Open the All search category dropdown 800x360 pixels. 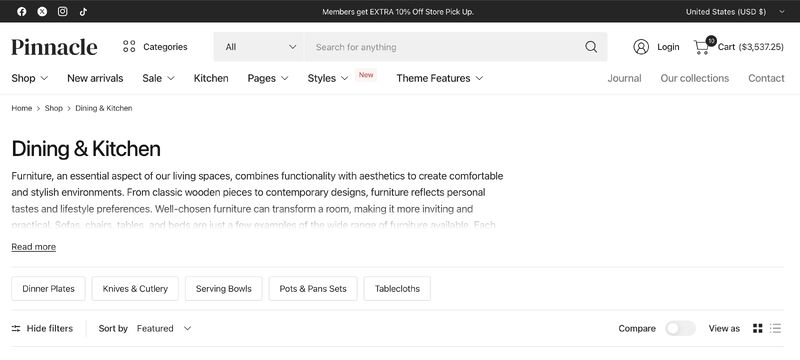pos(259,47)
